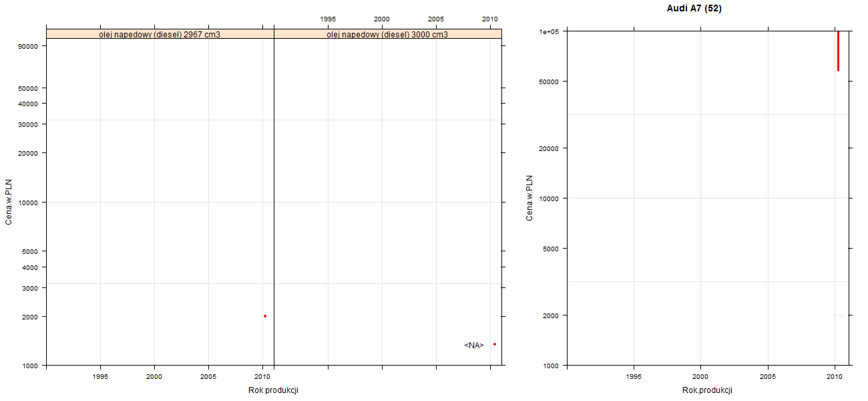
Task: Click 'Cena.w.PLN' axis label of the diesel panels plot
Action: (9, 200)
